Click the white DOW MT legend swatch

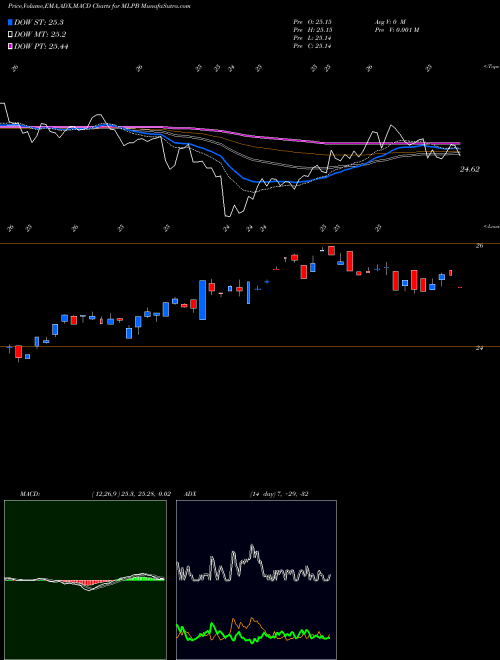tap(11, 35)
